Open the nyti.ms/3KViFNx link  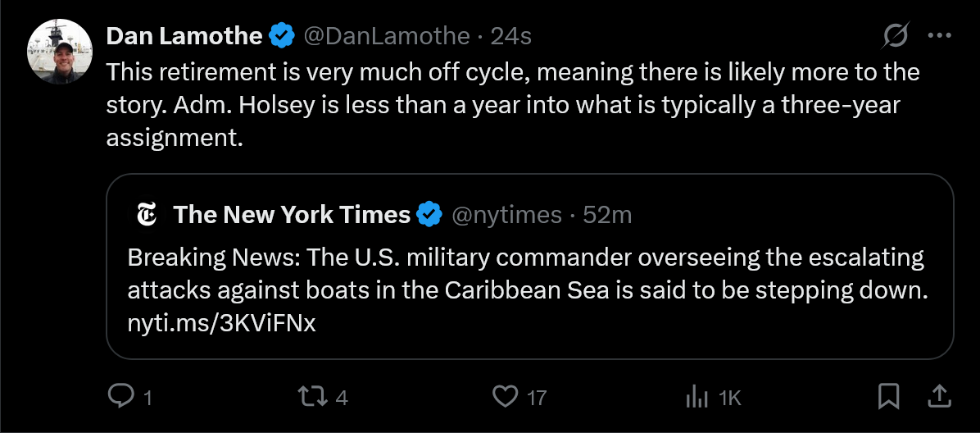pyautogui.click(x=221, y=323)
